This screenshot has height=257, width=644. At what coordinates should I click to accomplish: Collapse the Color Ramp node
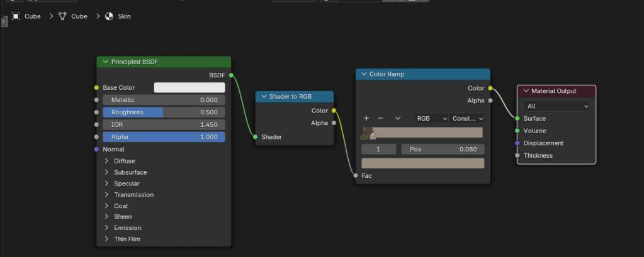363,75
